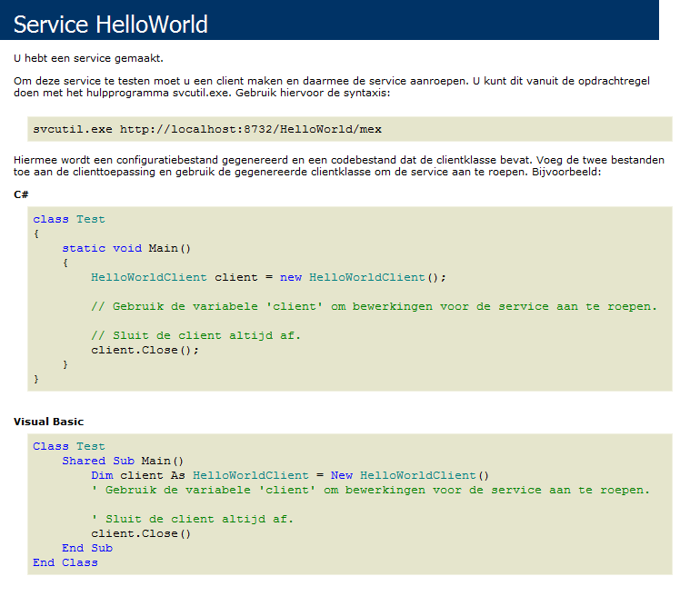Click 'End Sub' in the VB sample
The height and width of the screenshot is (616, 680).
pos(87,548)
